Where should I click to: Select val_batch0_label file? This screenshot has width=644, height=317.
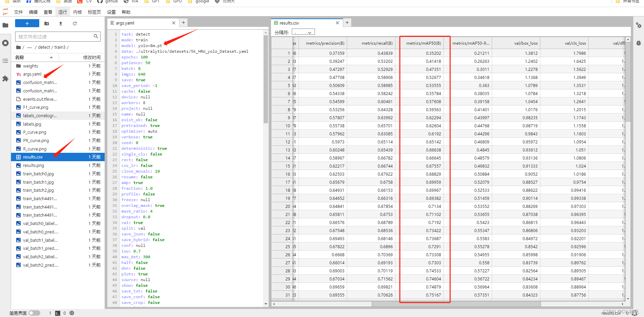coord(58,223)
